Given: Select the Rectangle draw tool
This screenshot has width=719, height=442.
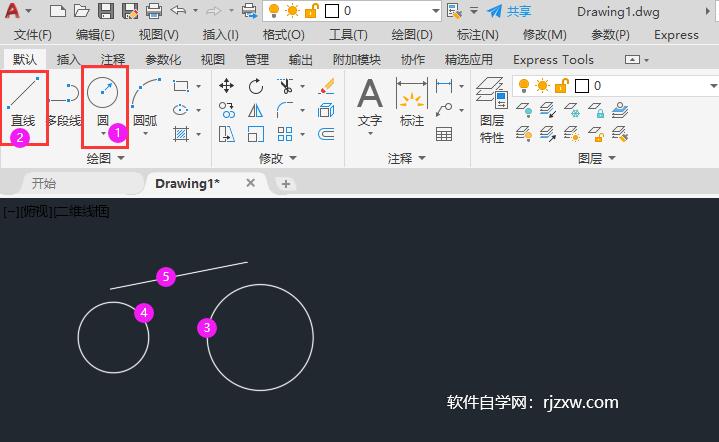Looking at the screenshot, I should coord(181,86).
